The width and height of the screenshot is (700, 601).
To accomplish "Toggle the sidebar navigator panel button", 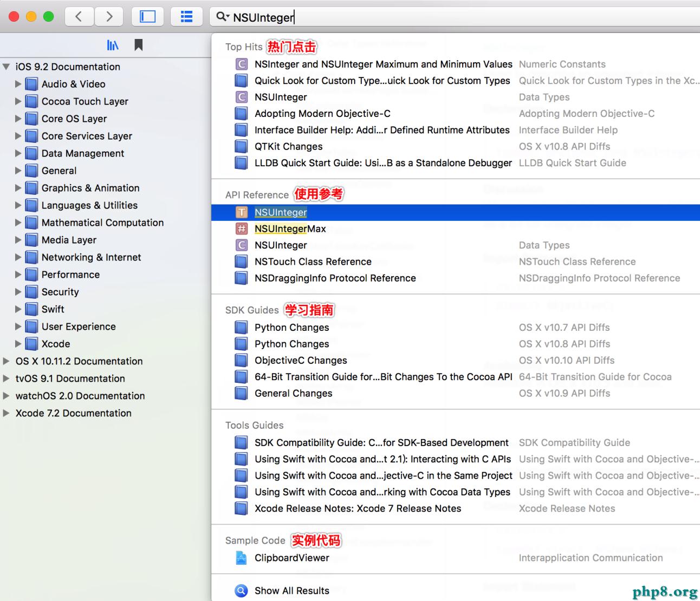I will pos(147,16).
